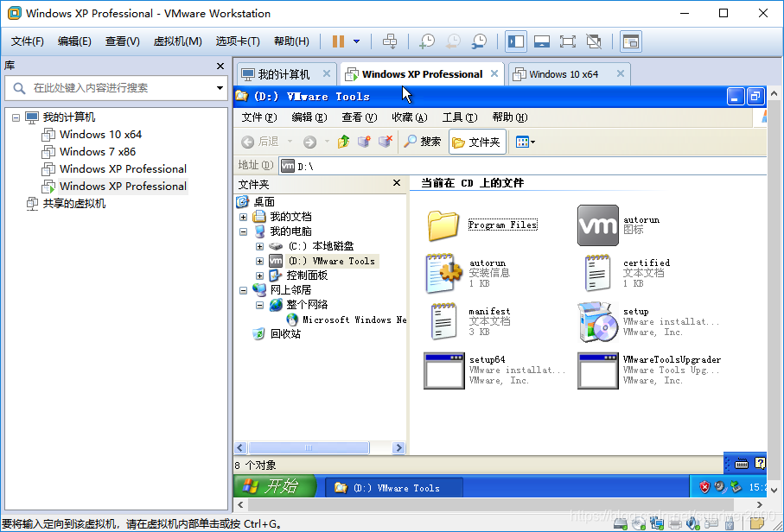Toggle the console view button
784x532 pixels.
click(x=631, y=41)
